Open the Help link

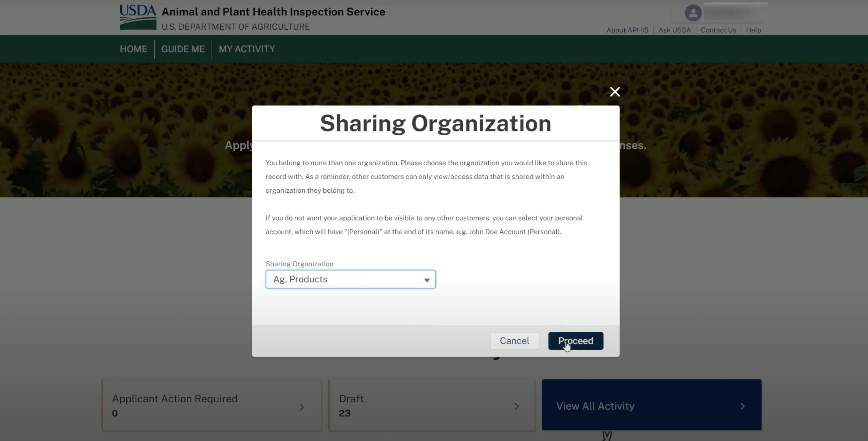pos(753,30)
